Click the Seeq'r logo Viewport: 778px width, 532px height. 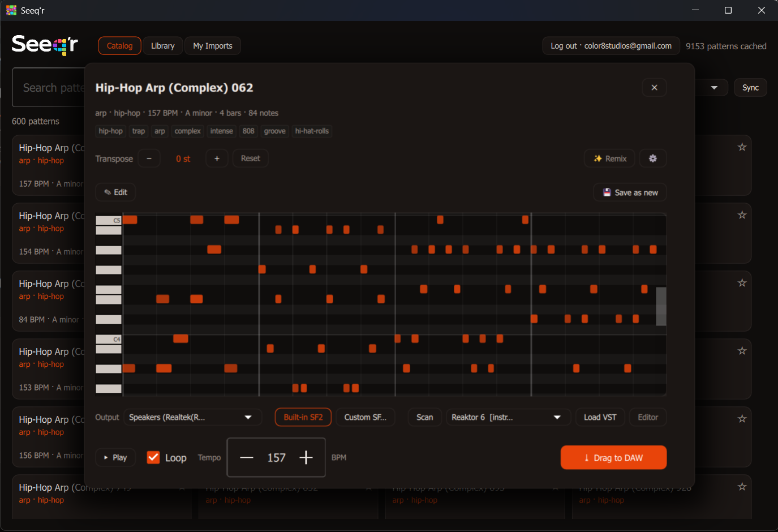(45, 45)
